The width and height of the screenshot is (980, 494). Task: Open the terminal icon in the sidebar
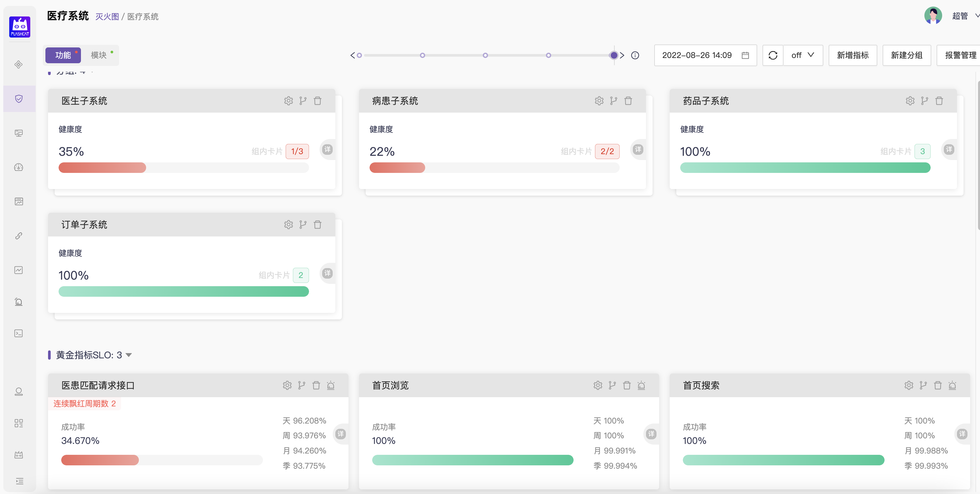19,333
